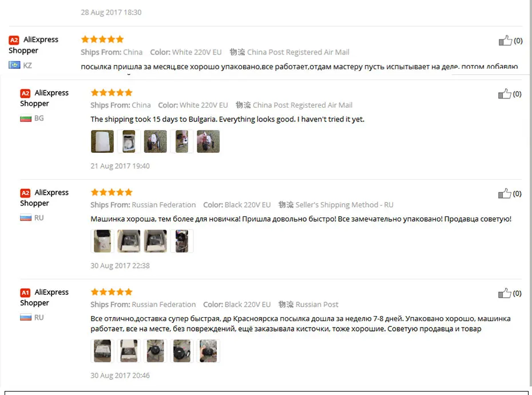Open first photo in Bulgaria review

point(102,141)
